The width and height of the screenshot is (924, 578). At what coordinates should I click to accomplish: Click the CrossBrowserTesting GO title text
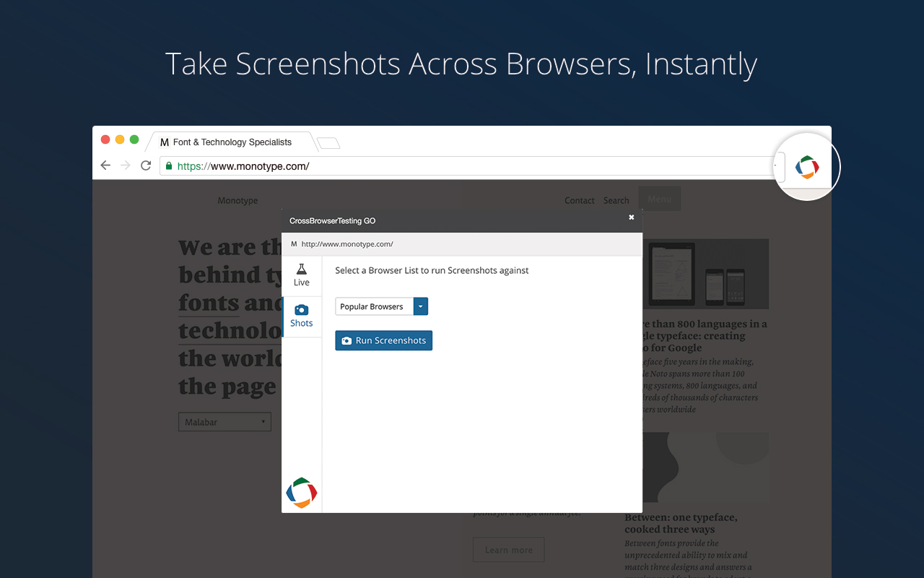click(332, 221)
